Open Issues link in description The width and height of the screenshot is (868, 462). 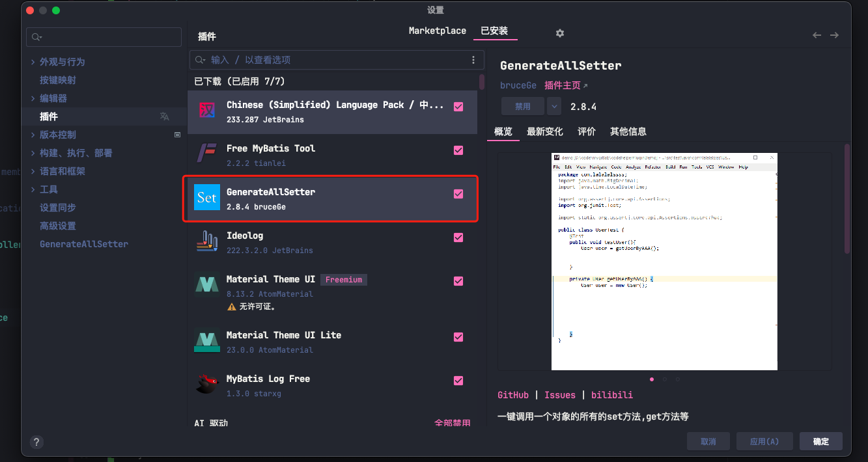pos(560,395)
